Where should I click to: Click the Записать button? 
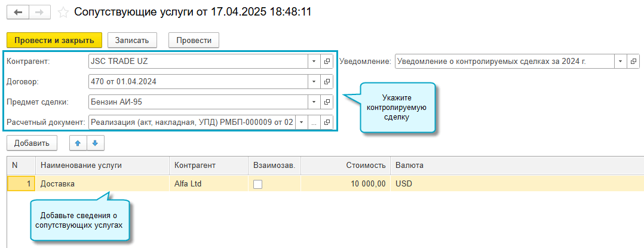(132, 40)
